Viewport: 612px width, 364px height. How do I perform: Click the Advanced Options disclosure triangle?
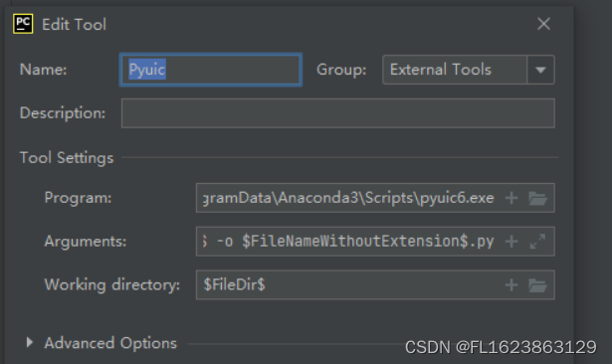pyautogui.click(x=29, y=342)
